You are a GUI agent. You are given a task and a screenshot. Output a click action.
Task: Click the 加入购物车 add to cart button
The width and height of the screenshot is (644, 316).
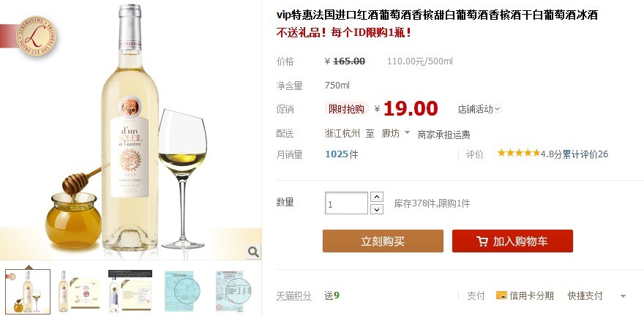pyautogui.click(x=512, y=241)
